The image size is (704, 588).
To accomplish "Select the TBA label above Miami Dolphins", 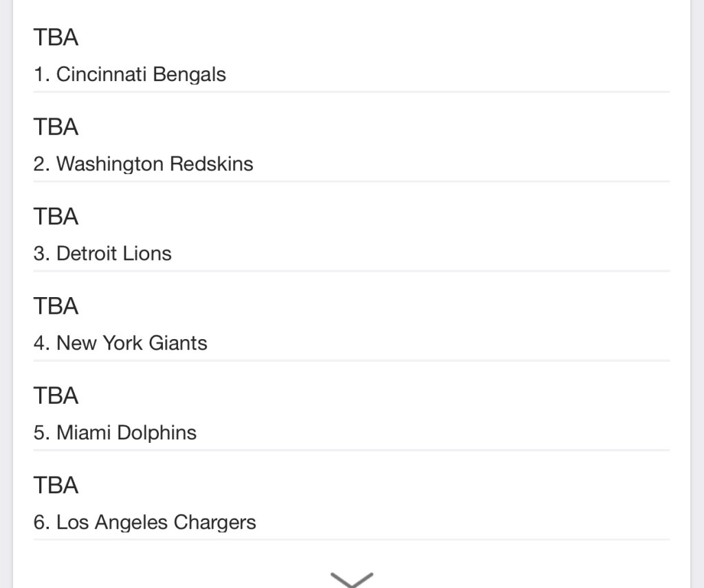I will [56, 396].
